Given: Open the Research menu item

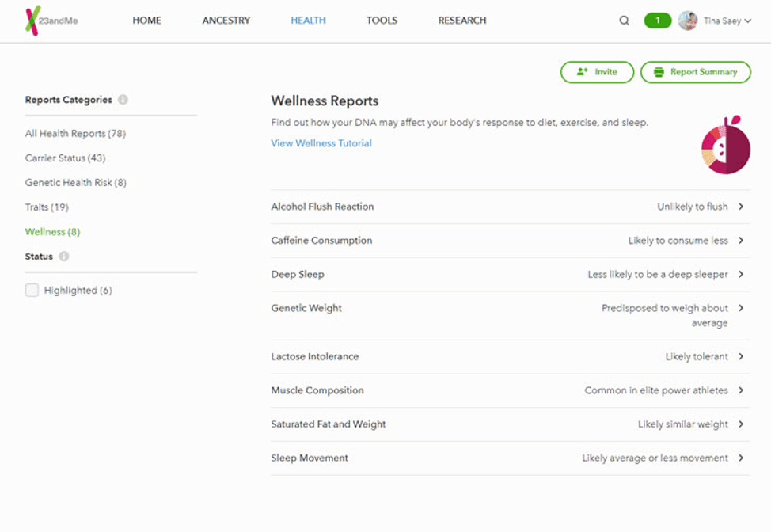Looking at the screenshot, I should click(x=461, y=21).
